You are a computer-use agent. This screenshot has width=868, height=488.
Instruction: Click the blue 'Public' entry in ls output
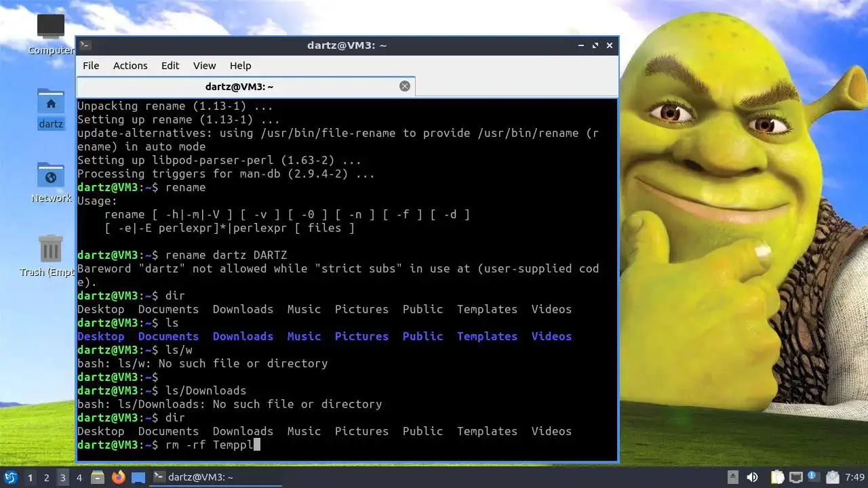click(422, 336)
